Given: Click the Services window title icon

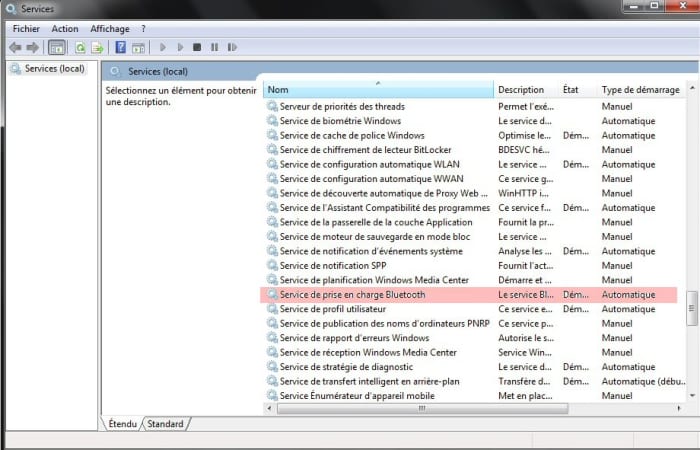Looking at the screenshot, I should click(11, 8).
